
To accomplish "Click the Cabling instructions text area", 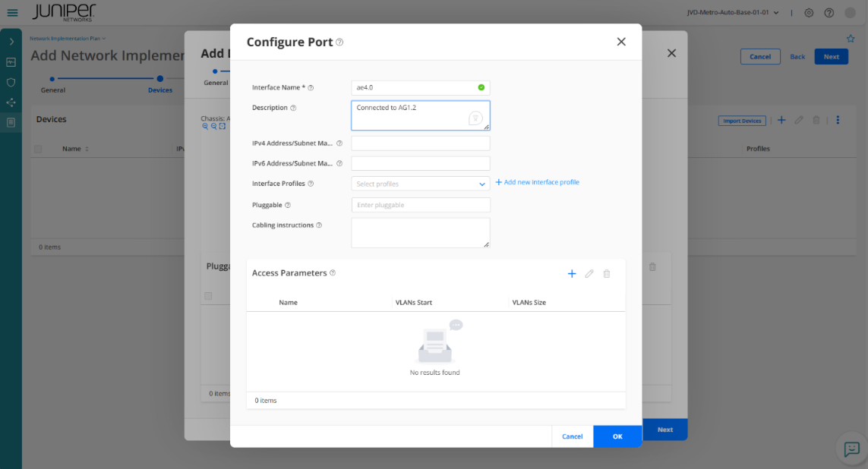I will tap(420, 232).
